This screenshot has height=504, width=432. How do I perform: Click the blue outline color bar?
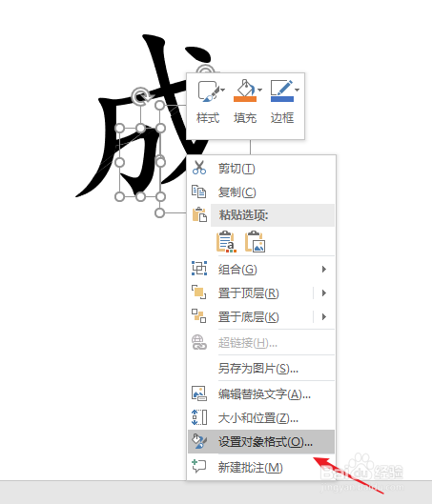(282, 99)
